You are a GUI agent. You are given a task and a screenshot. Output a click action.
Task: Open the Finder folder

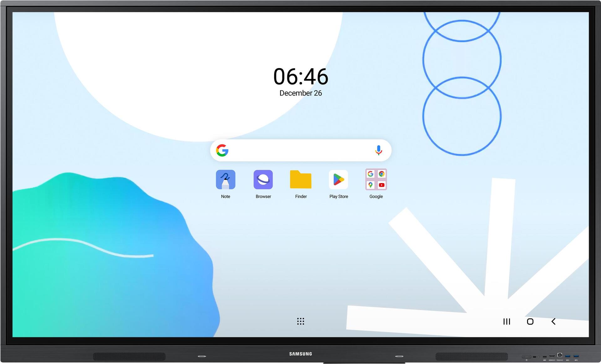pyautogui.click(x=300, y=182)
